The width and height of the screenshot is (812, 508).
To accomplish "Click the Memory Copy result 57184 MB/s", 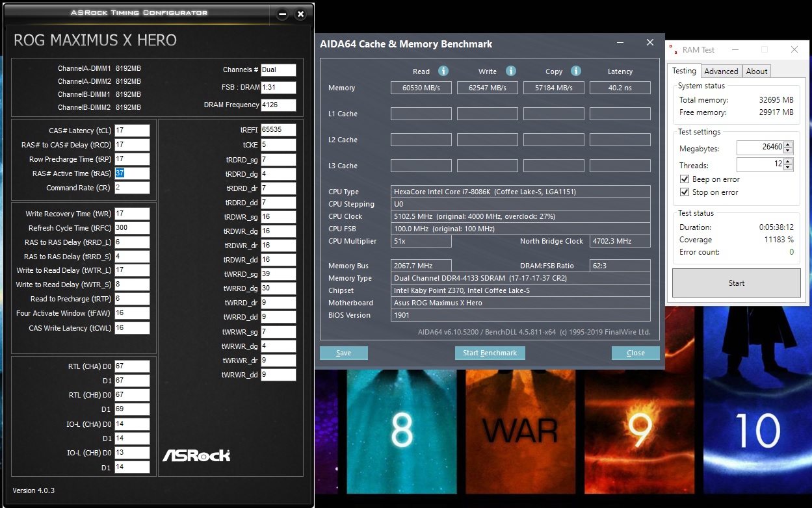I will tap(554, 88).
